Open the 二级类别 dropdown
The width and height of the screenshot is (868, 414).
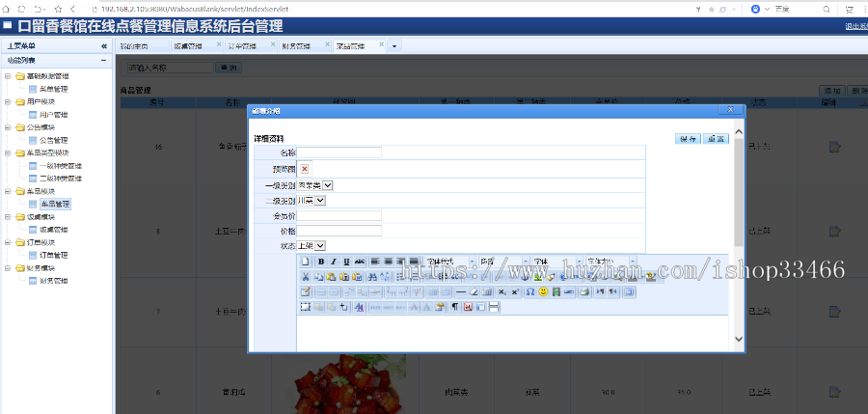coord(312,201)
